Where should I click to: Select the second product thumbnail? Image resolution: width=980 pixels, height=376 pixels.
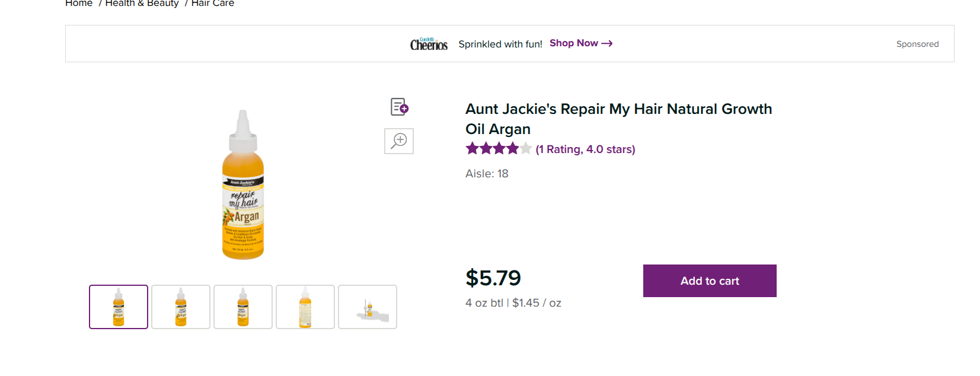(181, 307)
